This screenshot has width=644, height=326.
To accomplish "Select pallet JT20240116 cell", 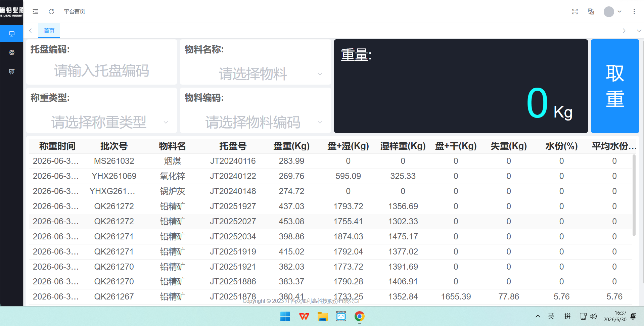I will (233, 161).
